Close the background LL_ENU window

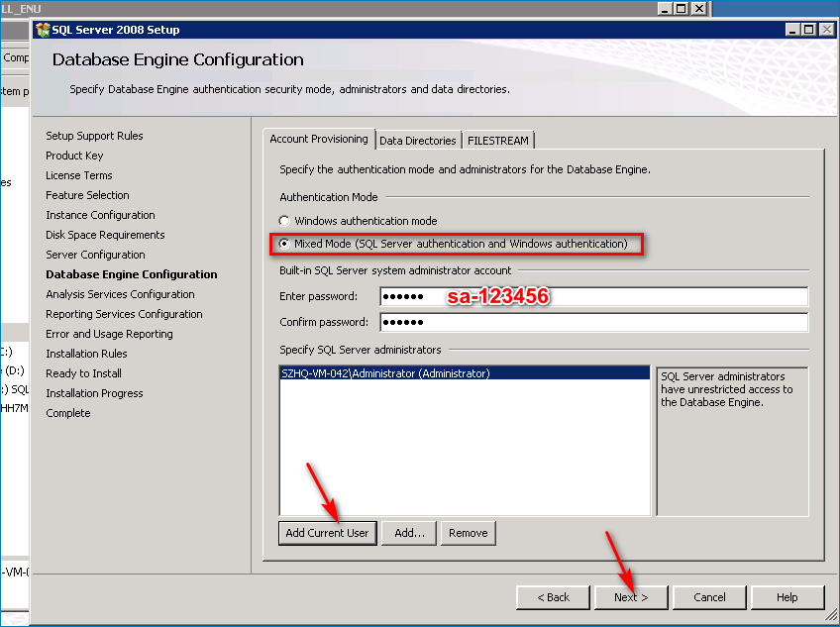pyautogui.click(x=699, y=9)
